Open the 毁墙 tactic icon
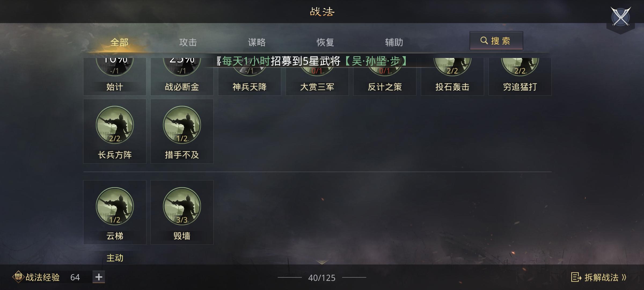 pyautogui.click(x=182, y=206)
